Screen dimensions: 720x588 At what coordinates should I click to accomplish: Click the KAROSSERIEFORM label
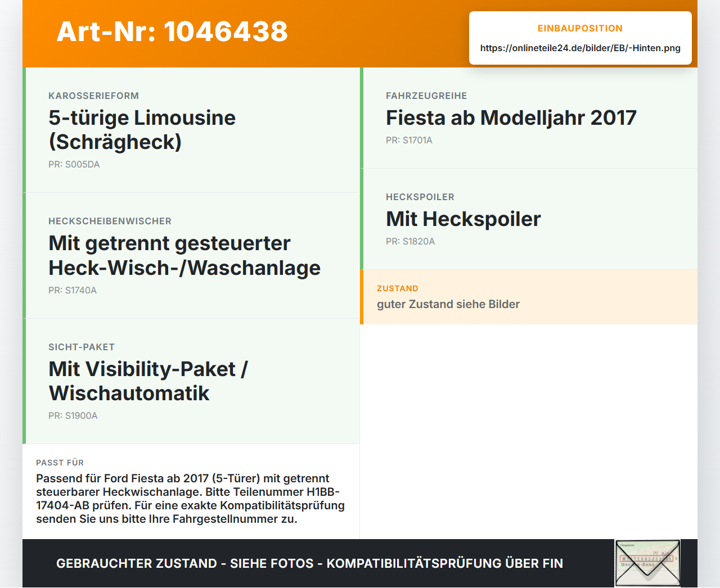pos(93,96)
